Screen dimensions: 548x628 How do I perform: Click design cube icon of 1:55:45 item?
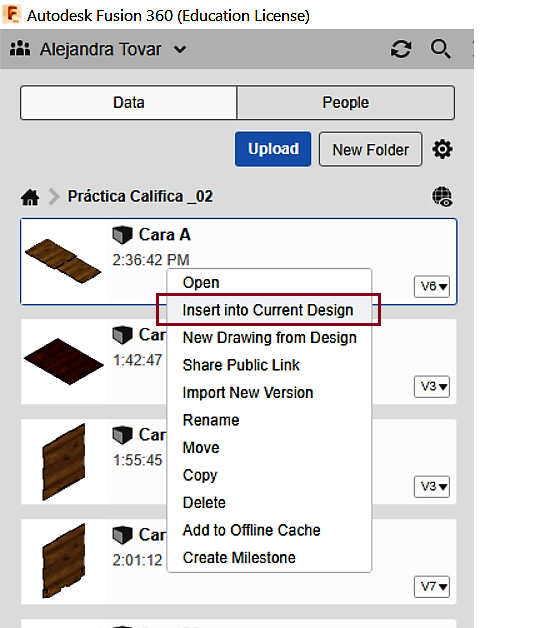click(x=122, y=435)
